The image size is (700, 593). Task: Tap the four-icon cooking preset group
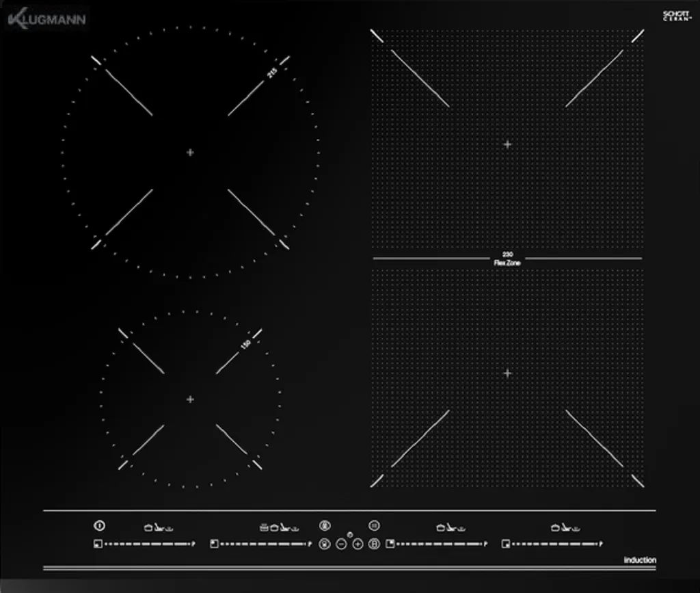pos(278,527)
